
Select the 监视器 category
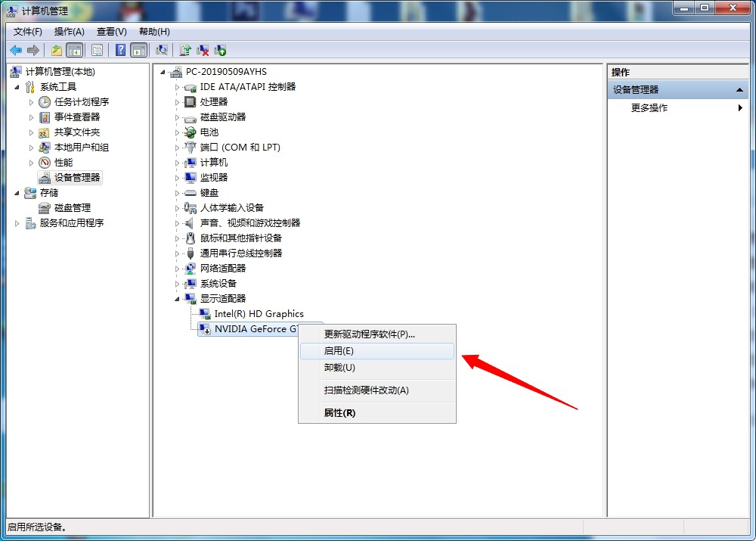tap(214, 178)
